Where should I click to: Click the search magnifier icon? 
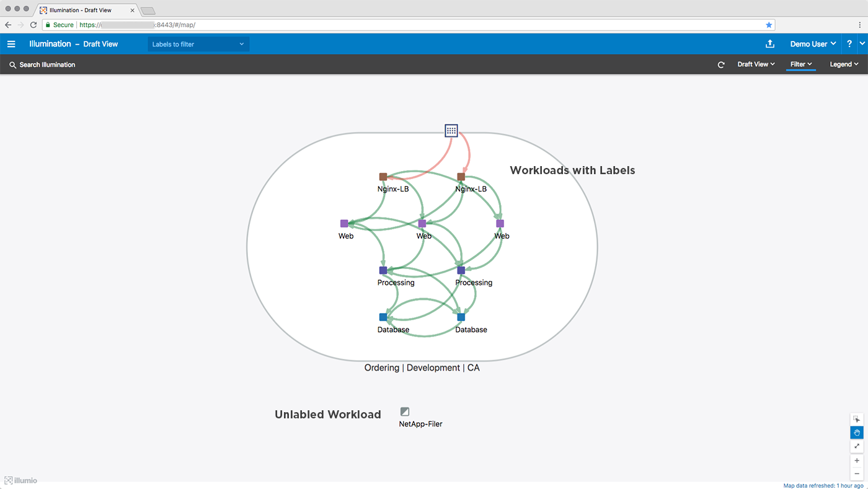[x=12, y=65]
